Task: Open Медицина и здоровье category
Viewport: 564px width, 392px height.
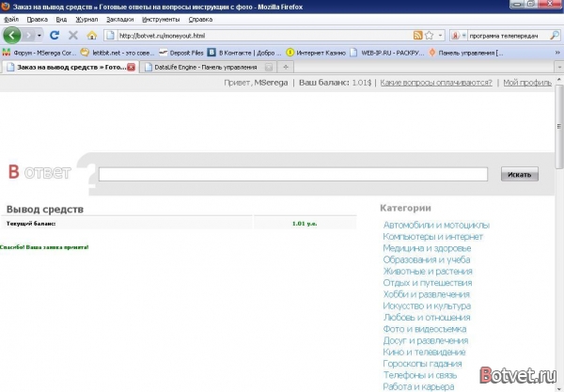Action: (x=427, y=248)
